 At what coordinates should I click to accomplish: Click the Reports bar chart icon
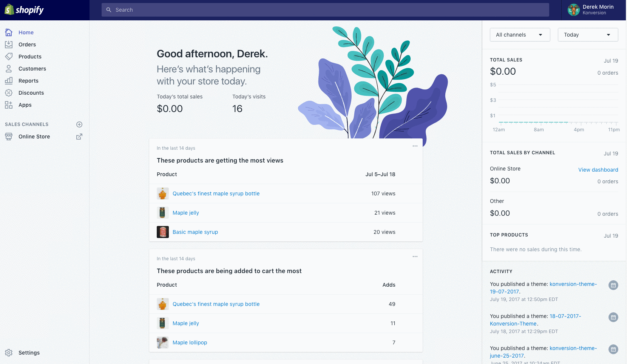click(x=9, y=81)
